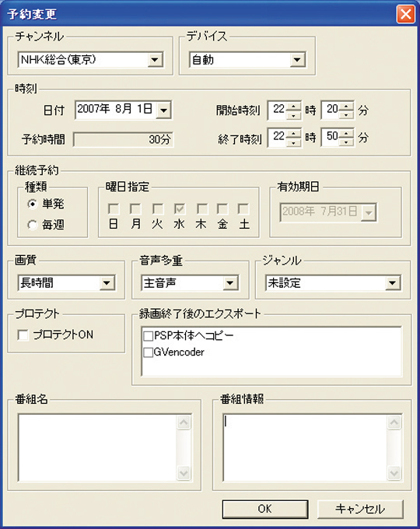Image resolution: width=420 pixels, height=529 pixels.
Task: Focus the 番組名 text area
Action: pyautogui.click(x=97, y=447)
